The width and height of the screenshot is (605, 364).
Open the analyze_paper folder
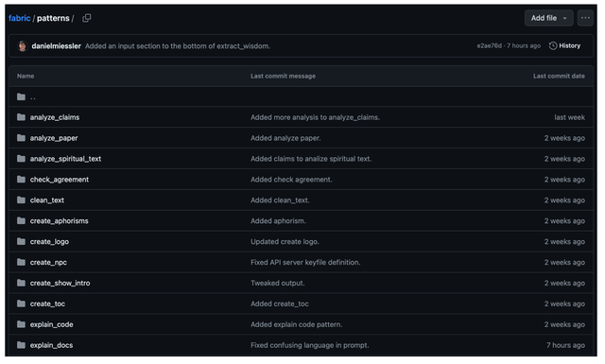click(x=54, y=138)
